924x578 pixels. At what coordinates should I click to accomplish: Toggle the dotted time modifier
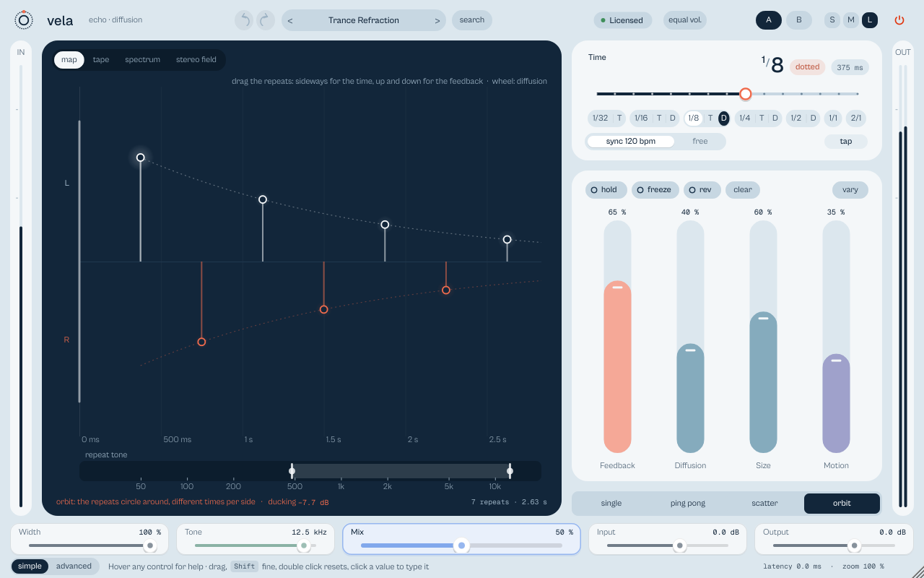(807, 67)
